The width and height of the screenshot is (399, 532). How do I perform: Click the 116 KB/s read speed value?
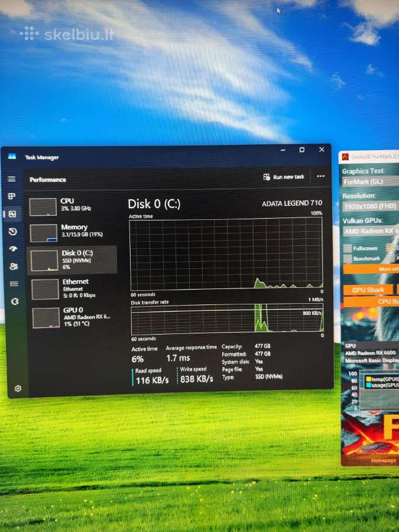click(x=152, y=380)
